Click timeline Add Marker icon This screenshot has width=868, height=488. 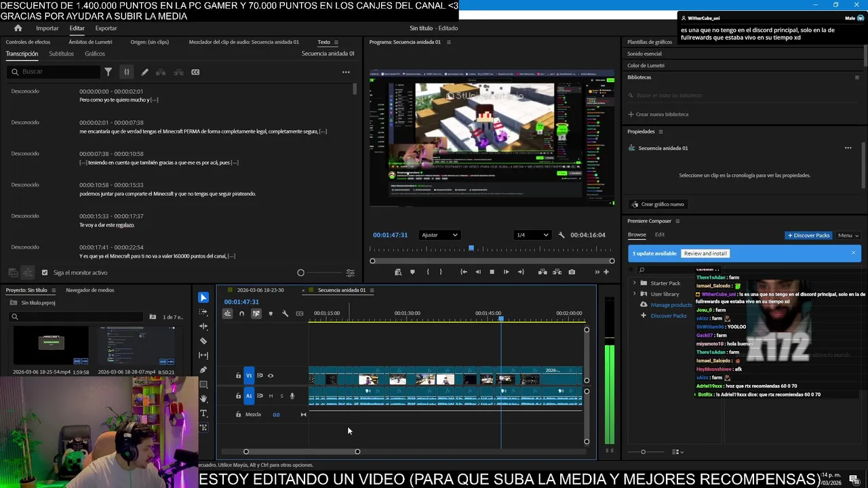[271, 313]
